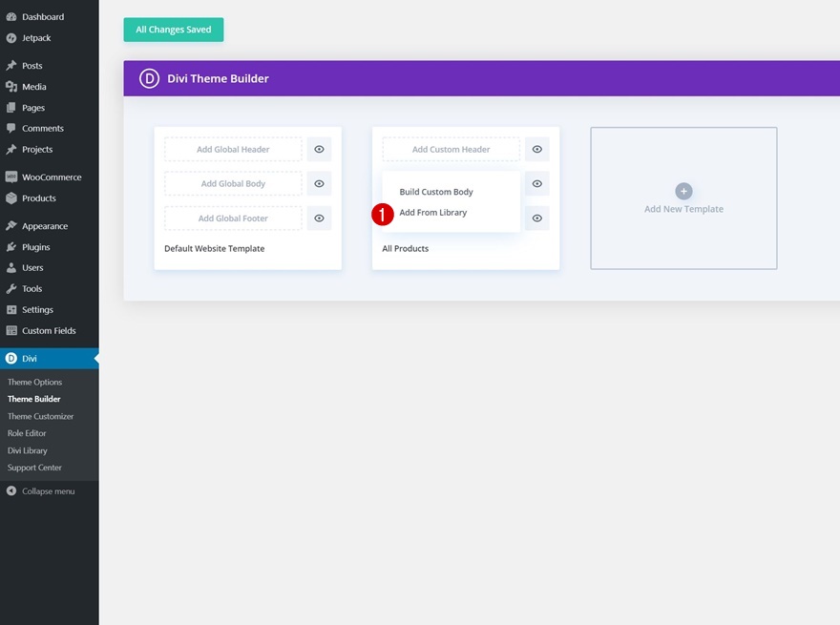Choose Add From Library option
This screenshot has width=840, height=625.
pos(432,213)
